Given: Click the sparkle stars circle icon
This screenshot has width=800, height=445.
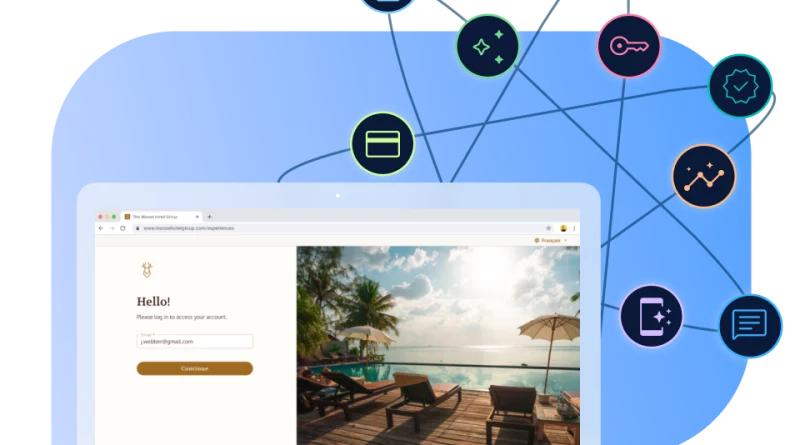Looking at the screenshot, I should tap(487, 46).
